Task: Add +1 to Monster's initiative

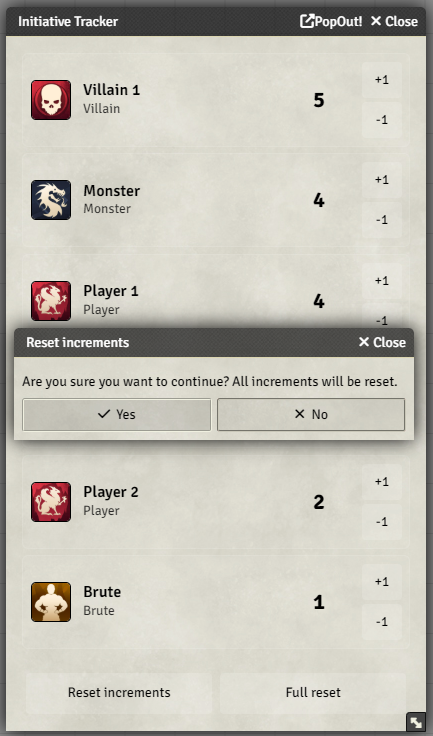Action: click(382, 180)
